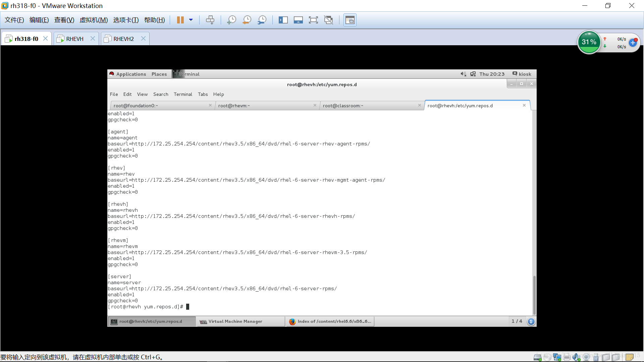
Task: Switch to Virtual Machine Manager taskbar window
Action: (241, 321)
